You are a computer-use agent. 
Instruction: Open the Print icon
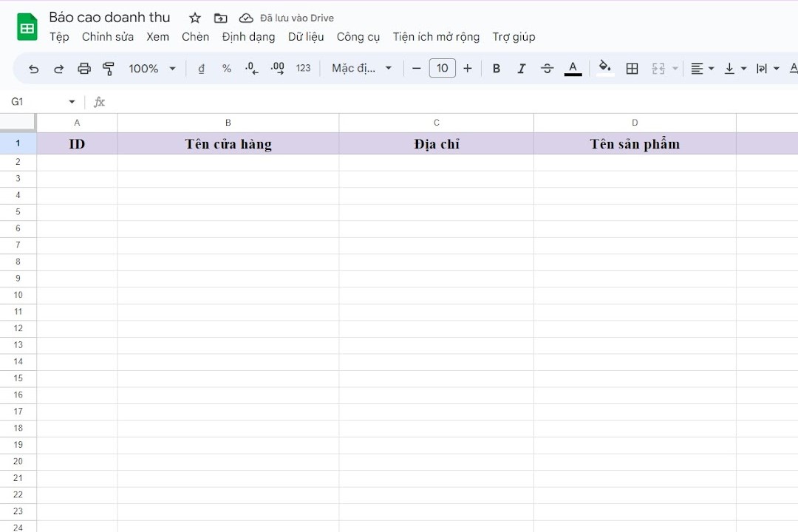(x=83, y=68)
